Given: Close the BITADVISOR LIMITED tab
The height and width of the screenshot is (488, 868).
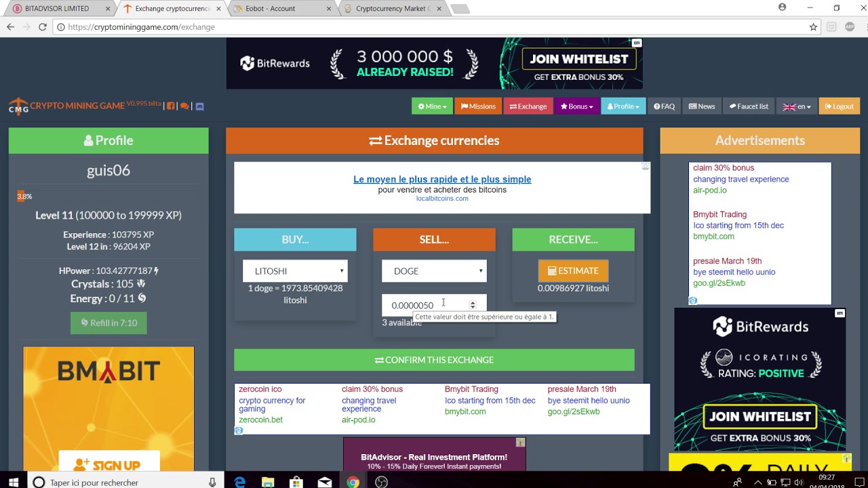Looking at the screenshot, I should tap(108, 9).
